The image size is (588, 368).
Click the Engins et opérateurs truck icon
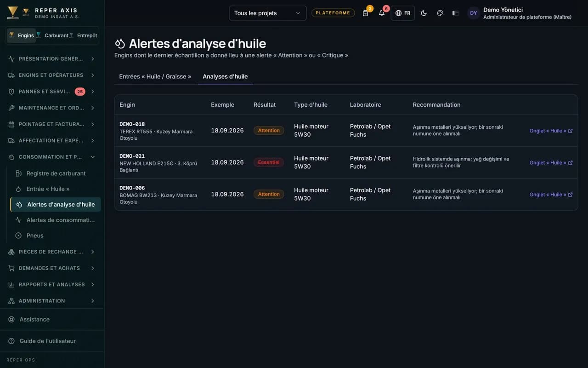click(x=11, y=75)
